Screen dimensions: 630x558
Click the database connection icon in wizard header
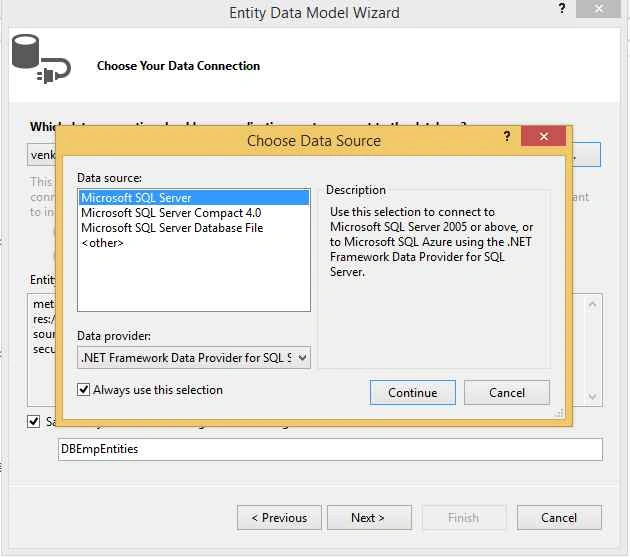(x=41, y=59)
